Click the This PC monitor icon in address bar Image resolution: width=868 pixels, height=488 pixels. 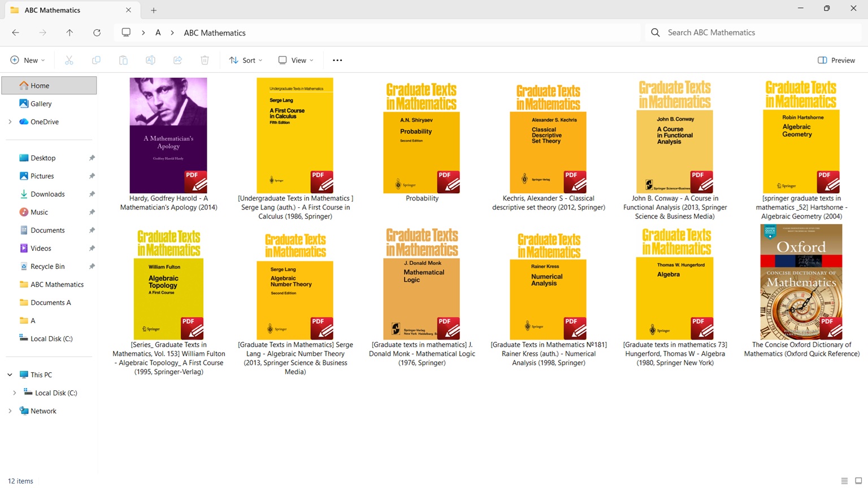point(126,33)
